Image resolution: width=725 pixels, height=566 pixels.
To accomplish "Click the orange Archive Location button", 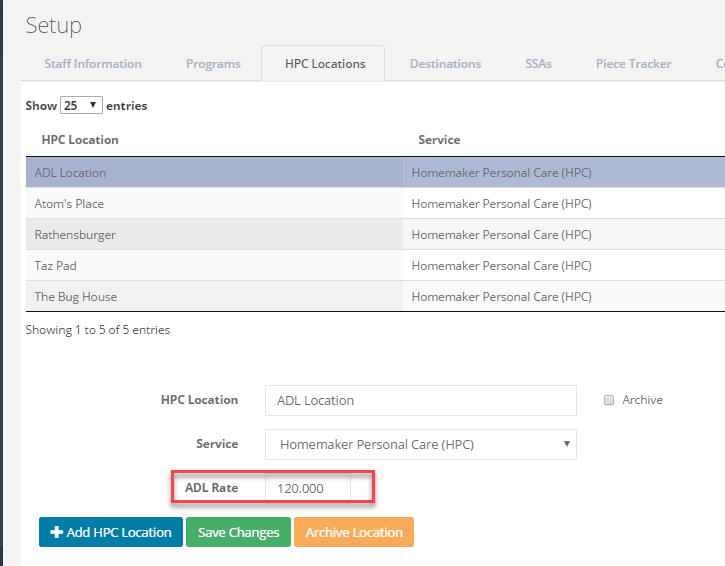I will click(354, 532).
